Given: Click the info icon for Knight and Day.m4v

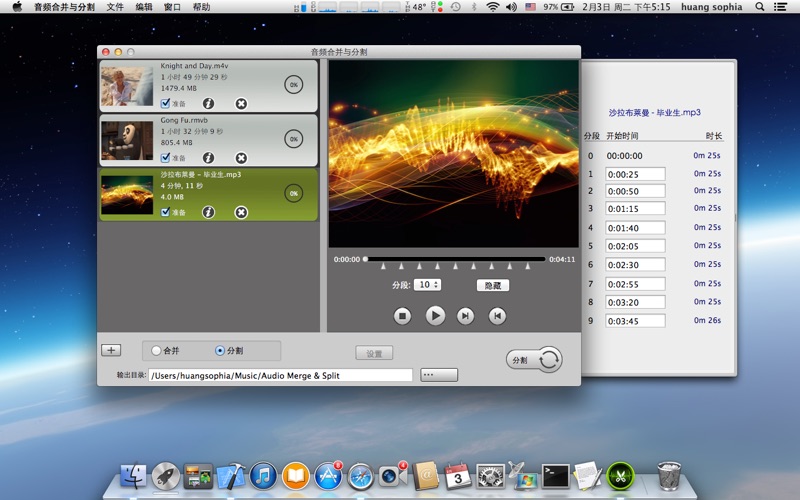Looking at the screenshot, I should [208, 103].
